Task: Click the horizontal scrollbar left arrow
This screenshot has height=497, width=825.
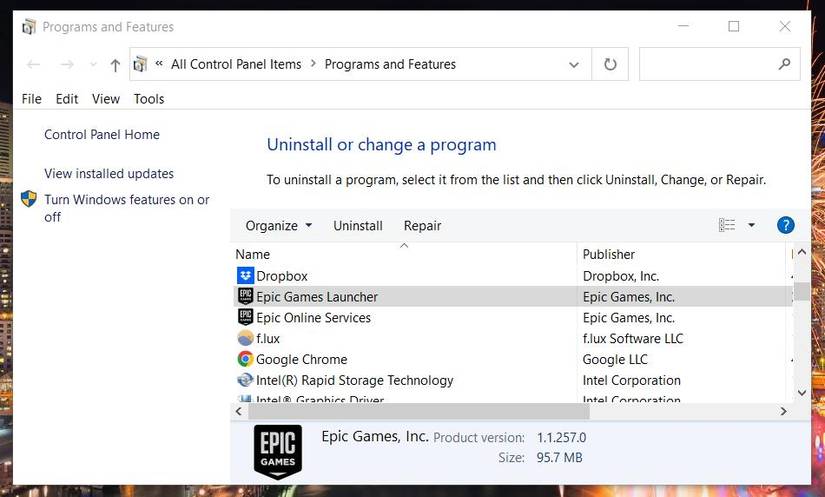Action: pos(239,411)
